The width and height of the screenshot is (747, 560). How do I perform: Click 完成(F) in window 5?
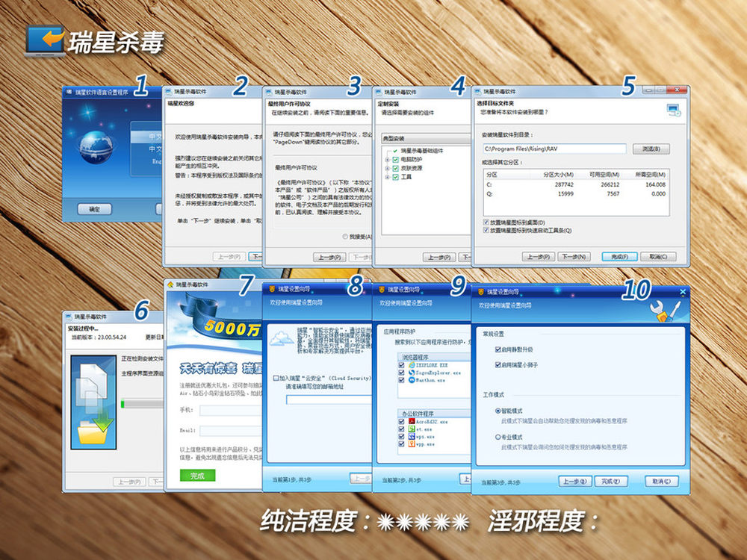[x=619, y=257]
